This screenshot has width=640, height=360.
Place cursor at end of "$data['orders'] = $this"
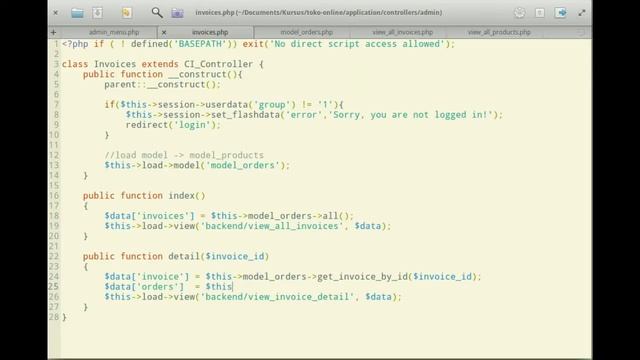point(232,287)
